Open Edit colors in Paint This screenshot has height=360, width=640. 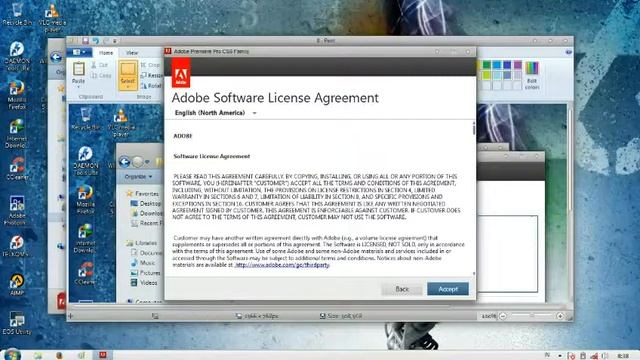[532, 76]
